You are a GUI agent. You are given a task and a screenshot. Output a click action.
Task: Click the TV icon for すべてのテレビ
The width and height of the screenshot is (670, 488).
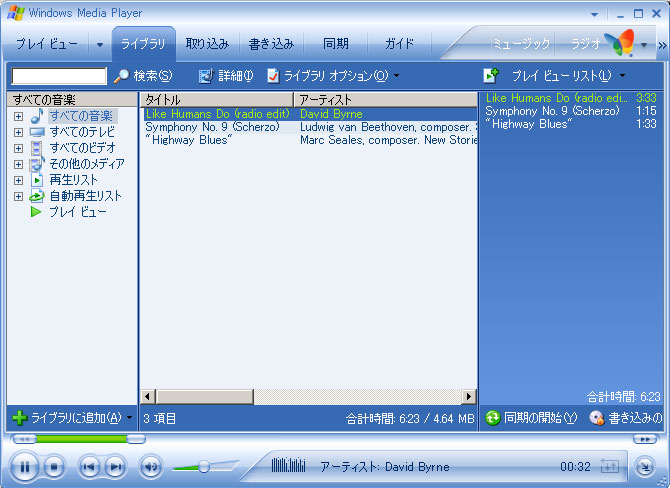pos(37,132)
